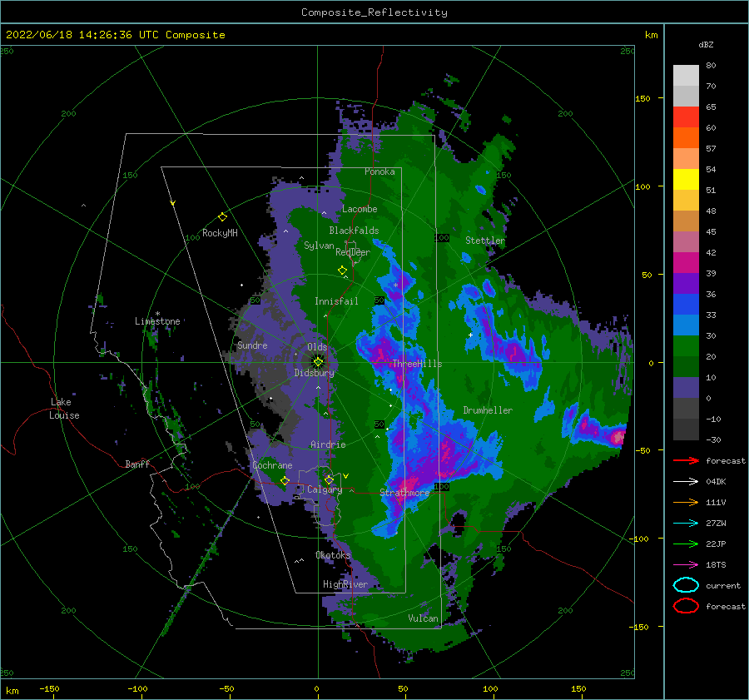Click the 54 dBZ yellow color swatch
Screen dimensions: 749x700
686,180
